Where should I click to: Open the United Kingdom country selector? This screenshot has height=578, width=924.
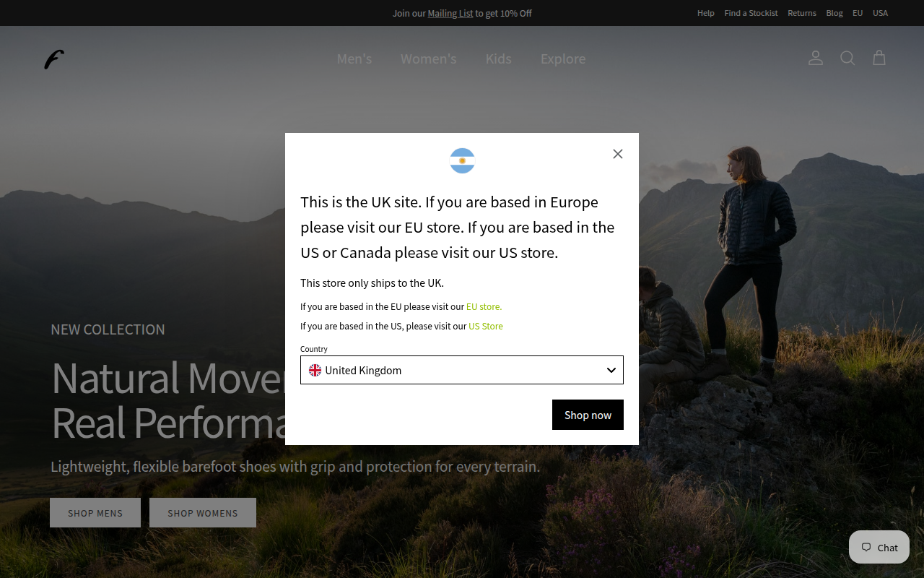tap(462, 370)
